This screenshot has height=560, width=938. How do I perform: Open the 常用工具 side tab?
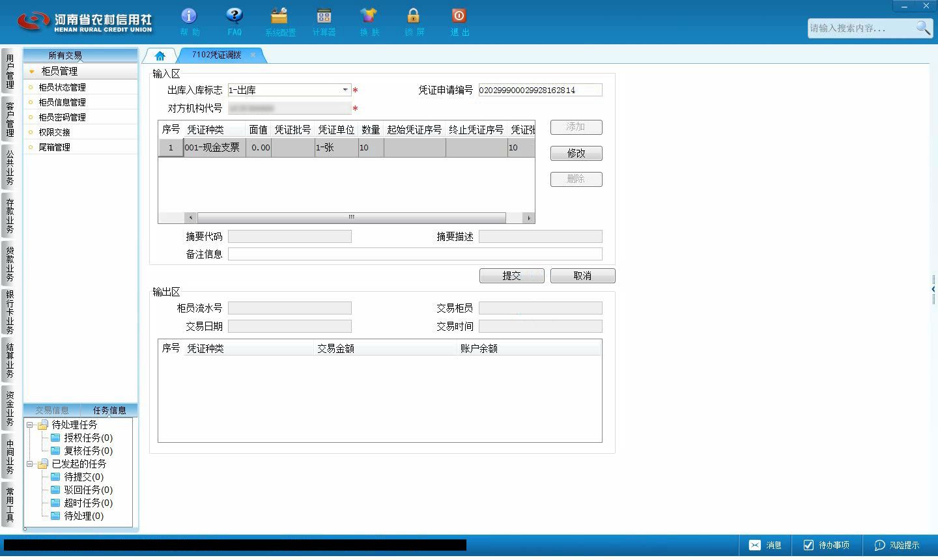coord(10,505)
